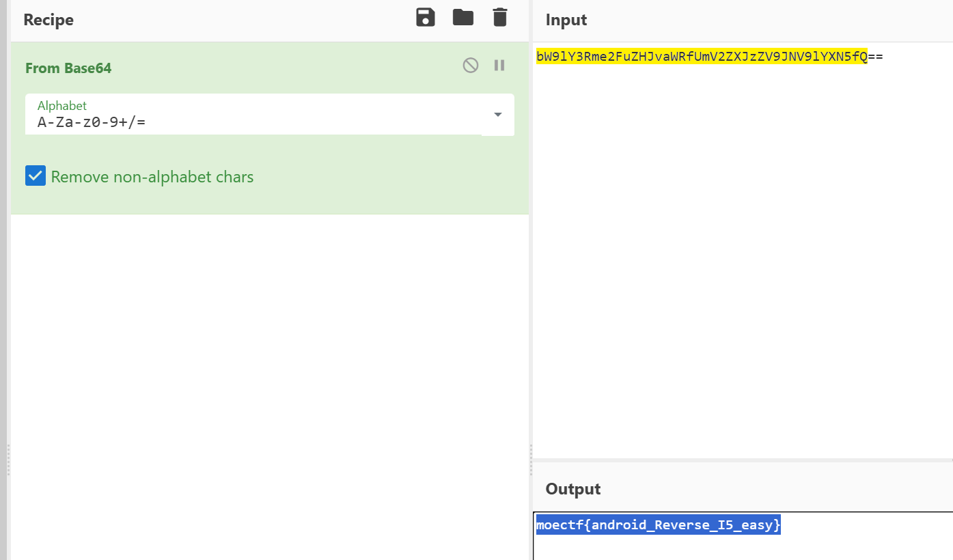
Task: Click the highlighted Base64 string in Input
Action: (702, 57)
